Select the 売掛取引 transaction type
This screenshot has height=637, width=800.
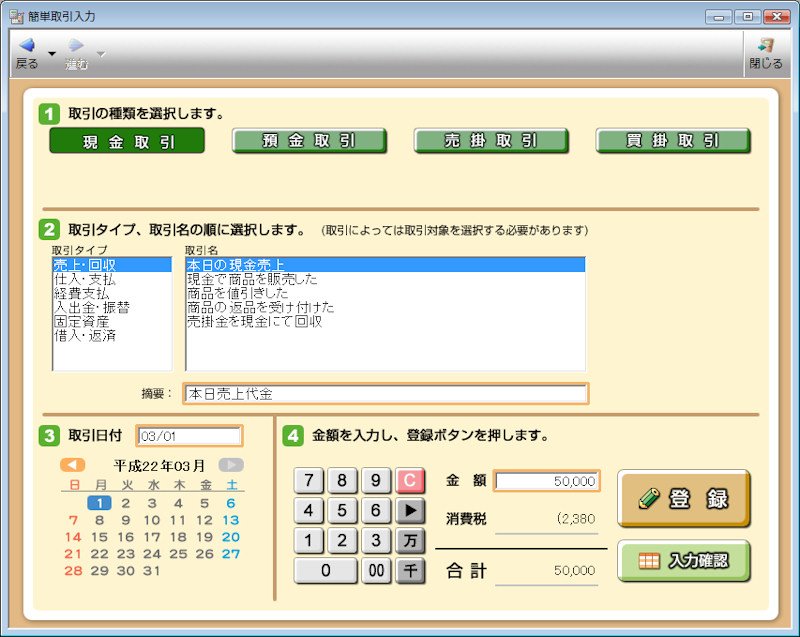[x=491, y=141]
